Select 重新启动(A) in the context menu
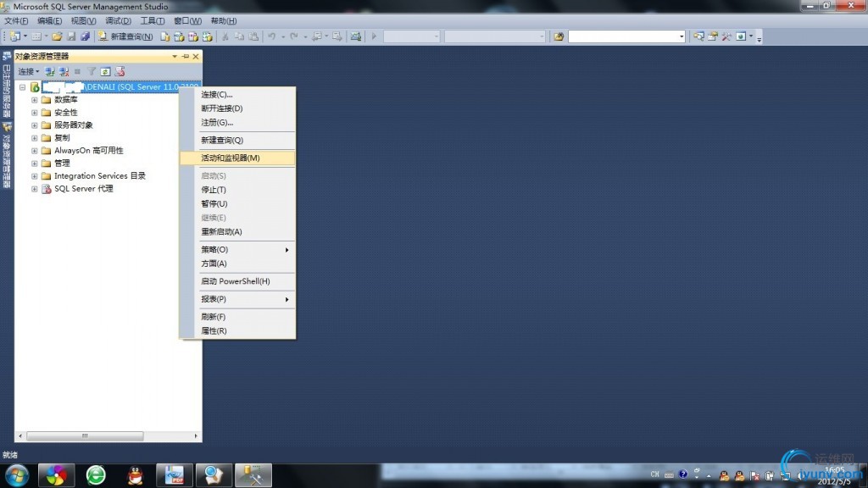 pyautogui.click(x=237, y=232)
